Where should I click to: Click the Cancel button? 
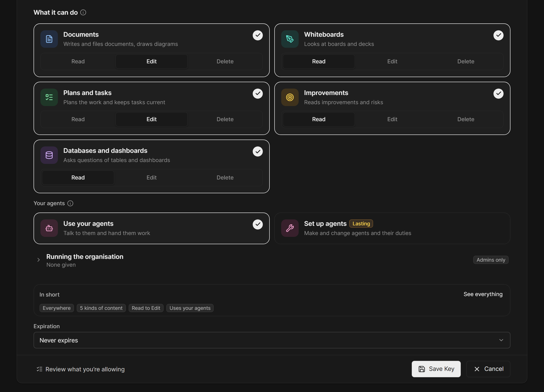pyautogui.click(x=488, y=369)
